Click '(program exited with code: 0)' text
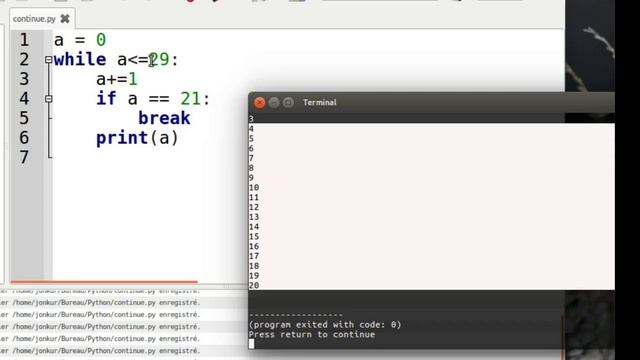 coord(325,325)
